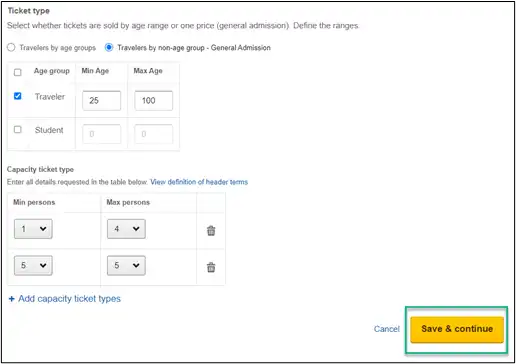Edit Traveler Max Age field showing 100
516x364 pixels.
(x=154, y=100)
